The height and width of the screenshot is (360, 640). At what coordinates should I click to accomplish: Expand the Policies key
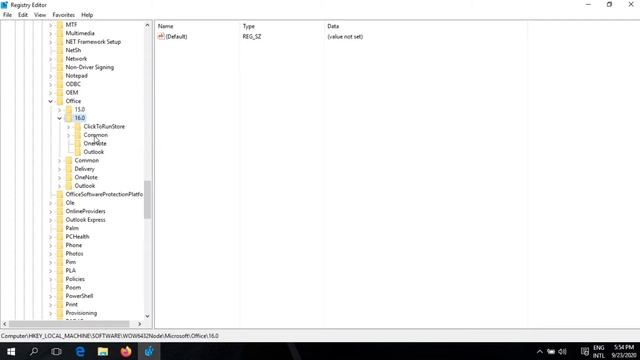pos(51,279)
